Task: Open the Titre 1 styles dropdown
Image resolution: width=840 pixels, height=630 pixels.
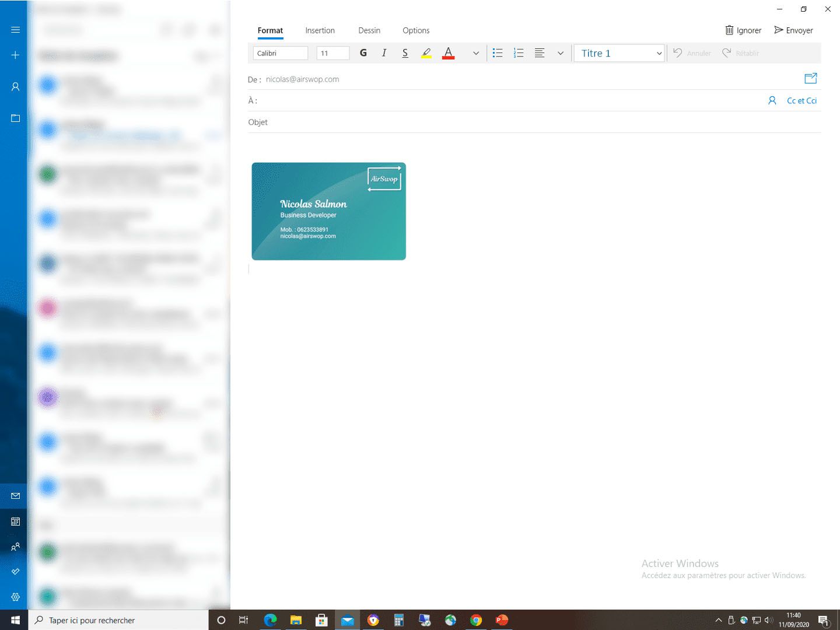Action: (619, 53)
